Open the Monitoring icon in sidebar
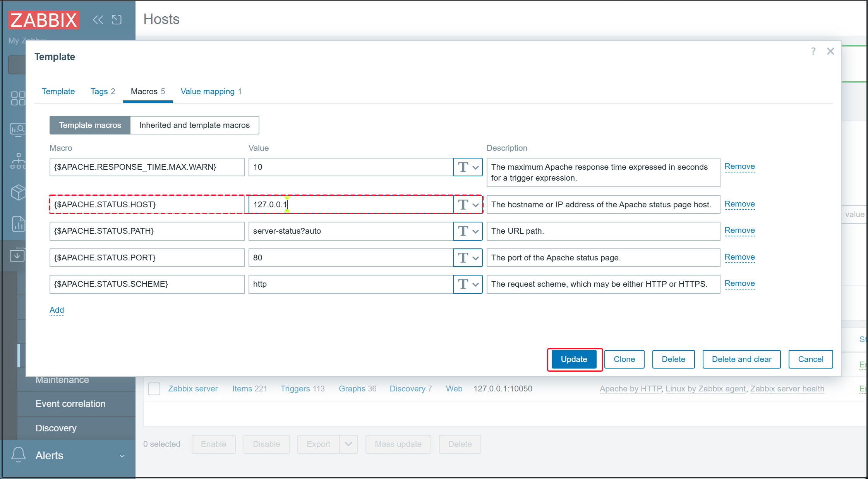This screenshot has height=479, width=868. tap(18, 129)
